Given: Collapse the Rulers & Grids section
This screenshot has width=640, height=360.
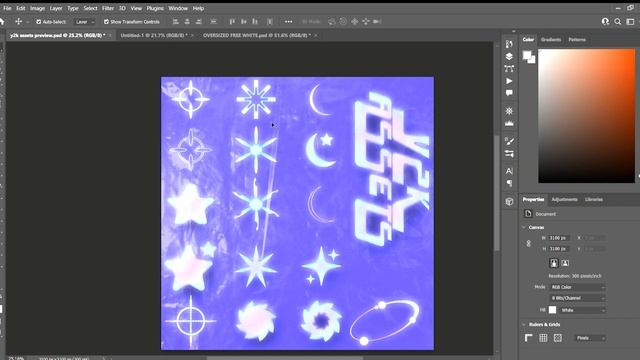Looking at the screenshot, I should click(524, 324).
